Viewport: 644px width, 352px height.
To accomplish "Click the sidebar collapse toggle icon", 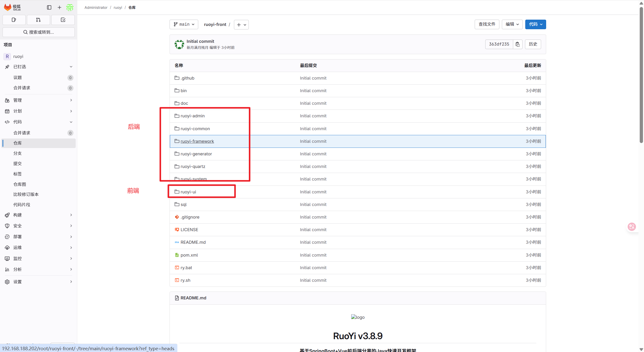I will (x=49, y=8).
